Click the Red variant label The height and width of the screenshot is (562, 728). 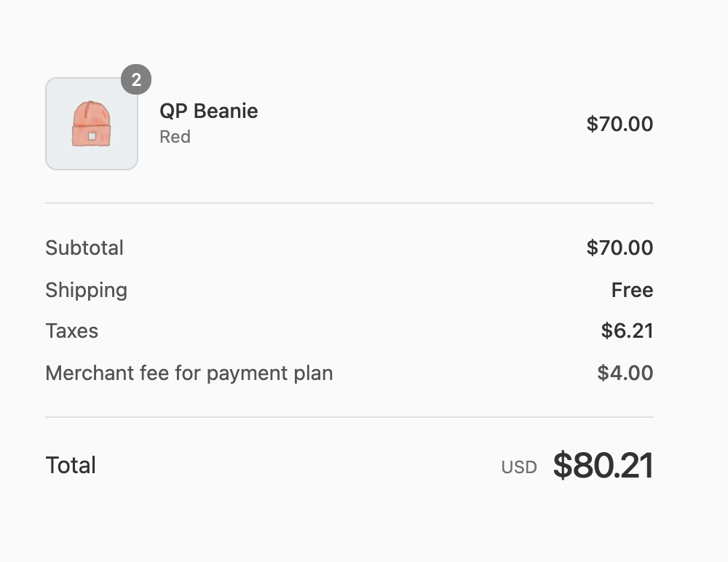(175, 137)
